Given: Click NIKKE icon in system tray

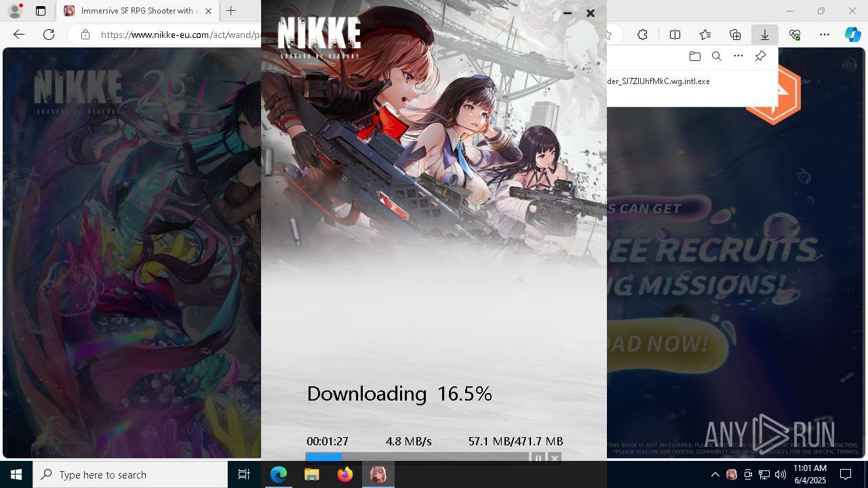Looking at the screenshot, I should [x=731, y=474].
